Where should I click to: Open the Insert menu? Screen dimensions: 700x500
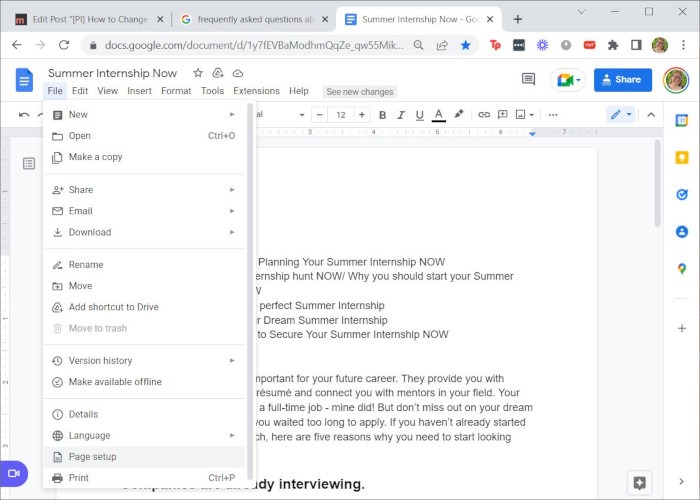click(x=139, y=91)
